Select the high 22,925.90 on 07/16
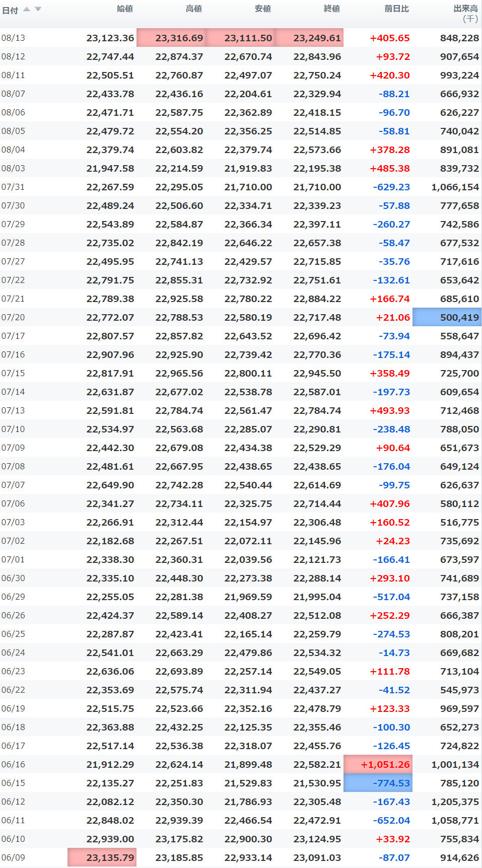Screen dimensions: 482x868 tap(179, 354)
